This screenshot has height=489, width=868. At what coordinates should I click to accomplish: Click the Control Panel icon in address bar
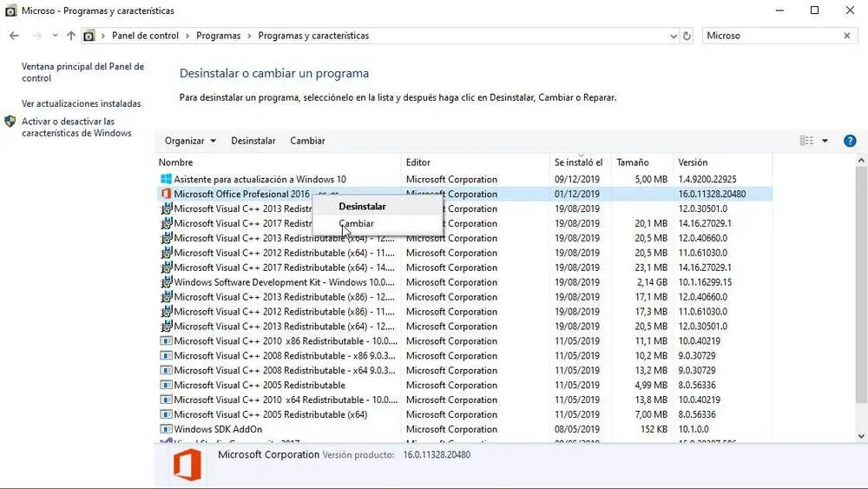pyautogui.click(x=89, y=36)
